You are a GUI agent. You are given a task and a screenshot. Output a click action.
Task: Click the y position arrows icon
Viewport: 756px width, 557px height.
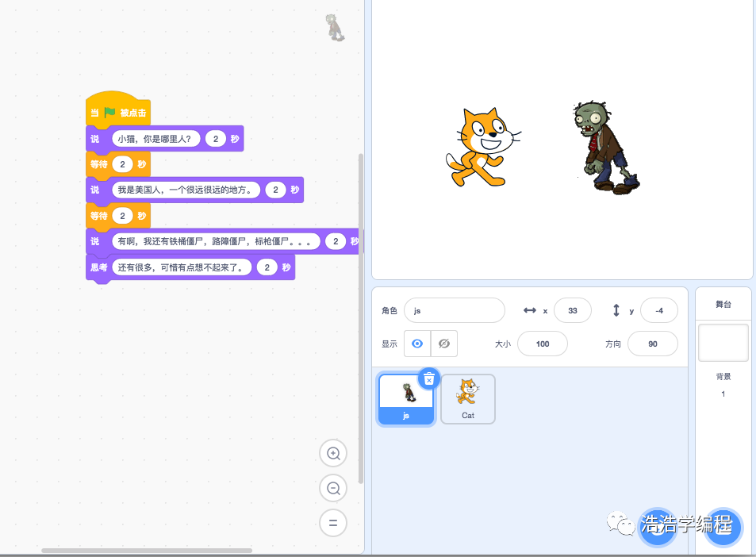616,310
